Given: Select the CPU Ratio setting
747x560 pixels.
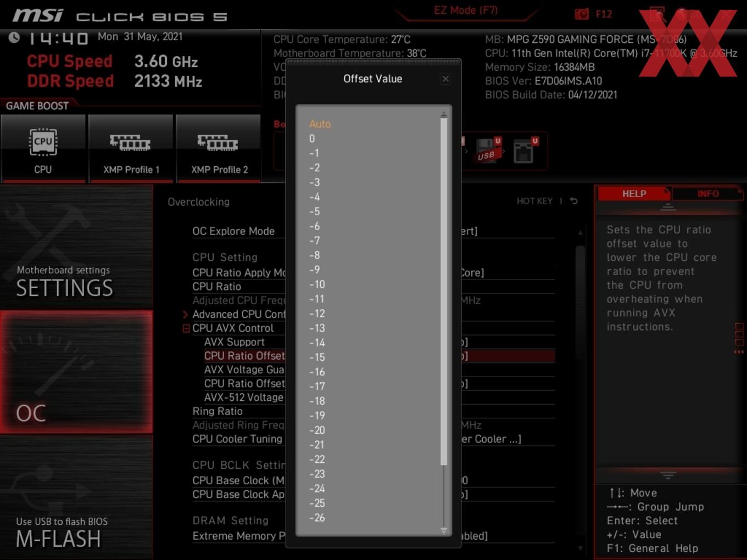Looking at the screenshot, I should (x=373, y=287).
